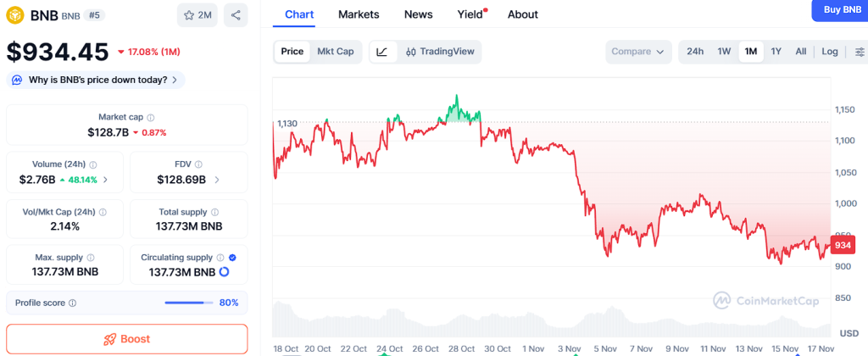Switch to the News tab
The height and width of the screenshot is (356, 868).
click(x=419, y=14)
